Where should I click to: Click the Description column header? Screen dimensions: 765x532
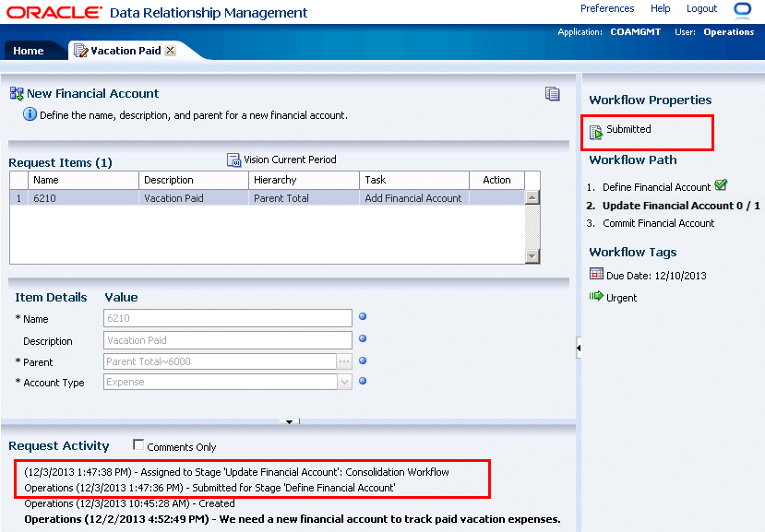coord(194,180)
